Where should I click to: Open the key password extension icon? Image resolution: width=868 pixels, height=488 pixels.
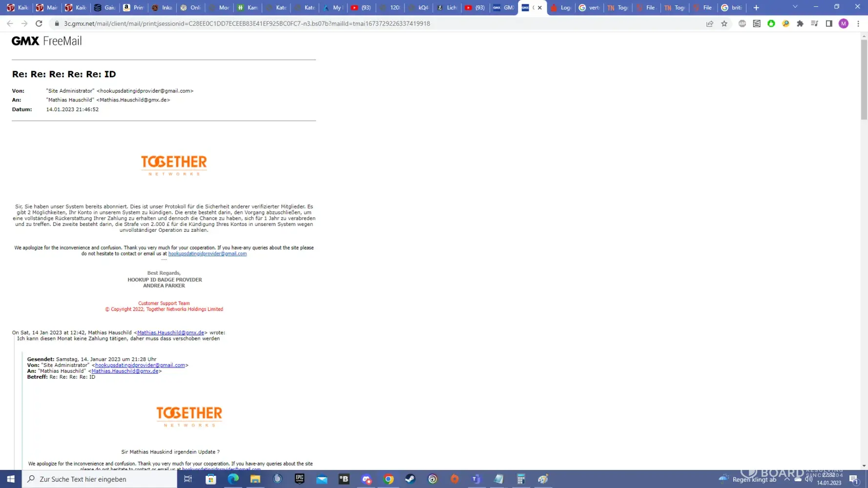pos(785,23)
